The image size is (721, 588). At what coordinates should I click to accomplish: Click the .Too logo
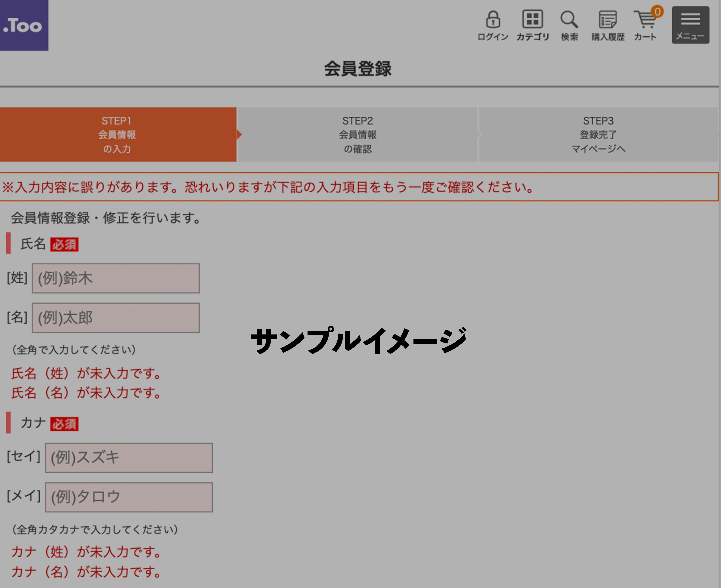pyautogui.click(x=24, y=25)
